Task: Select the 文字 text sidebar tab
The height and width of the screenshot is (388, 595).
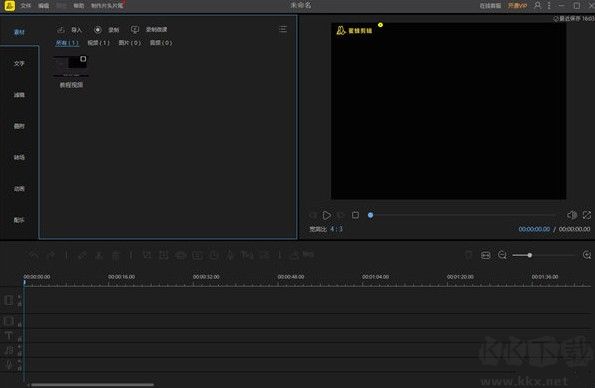Action: [19, 63]
